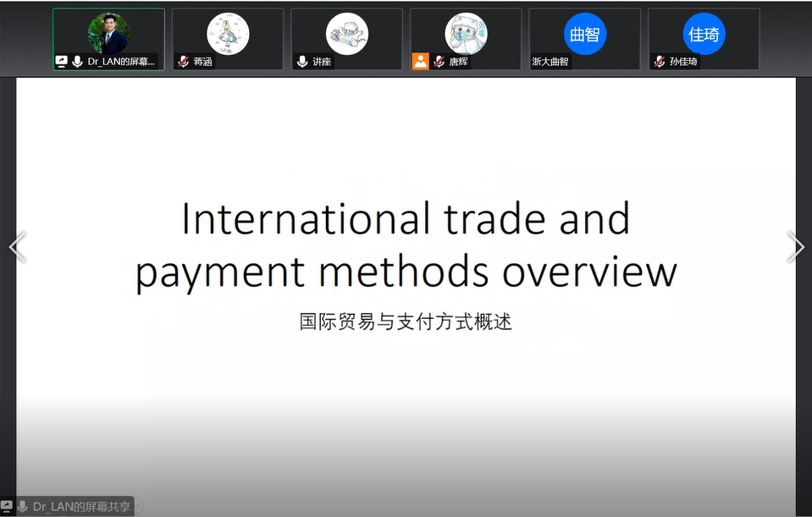The height and width of the screenshot is (517, 812).
Task: Click the 浙大曲智 name label
Action: pos(550,62)
